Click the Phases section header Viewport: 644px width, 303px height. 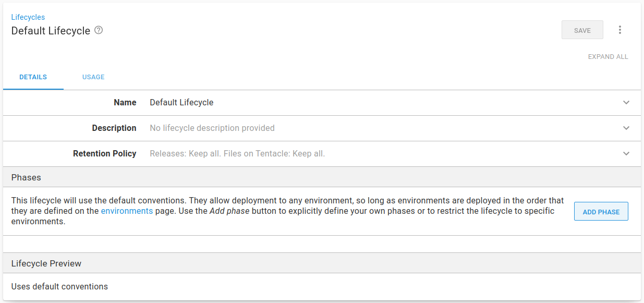pyautogui.click(x=26, y=177)
